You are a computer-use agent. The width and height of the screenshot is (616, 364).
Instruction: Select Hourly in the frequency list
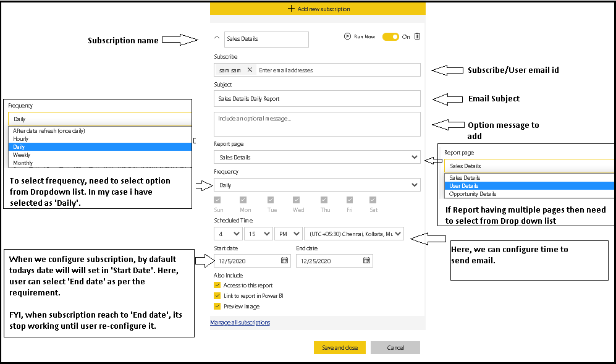point(100,139)
